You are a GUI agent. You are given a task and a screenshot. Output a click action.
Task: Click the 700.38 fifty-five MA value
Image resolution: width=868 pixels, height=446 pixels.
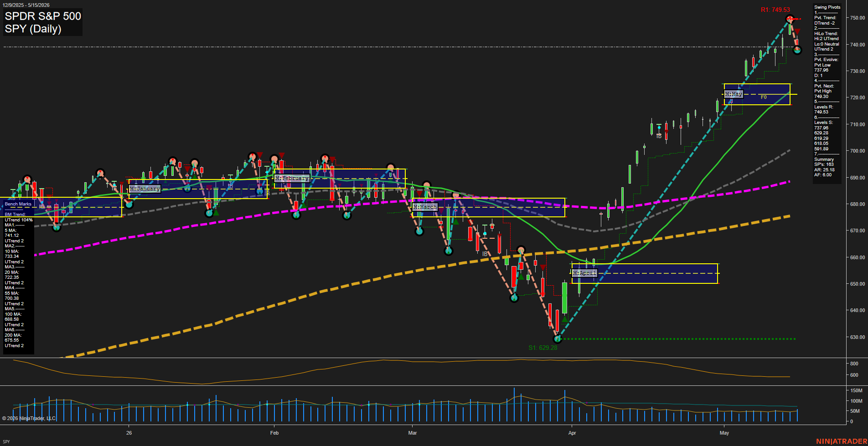click(12, 298)
